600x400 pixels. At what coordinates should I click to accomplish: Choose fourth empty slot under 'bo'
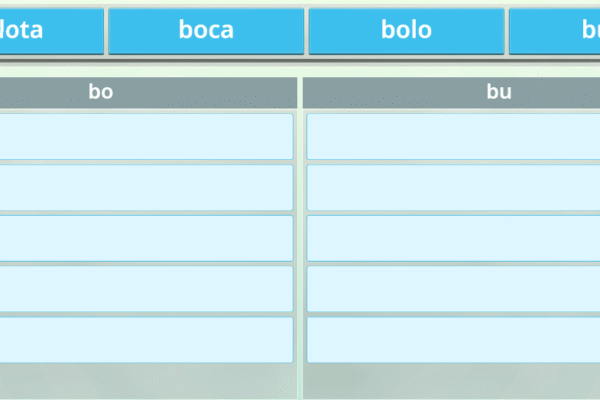click(x=147, y=289)
